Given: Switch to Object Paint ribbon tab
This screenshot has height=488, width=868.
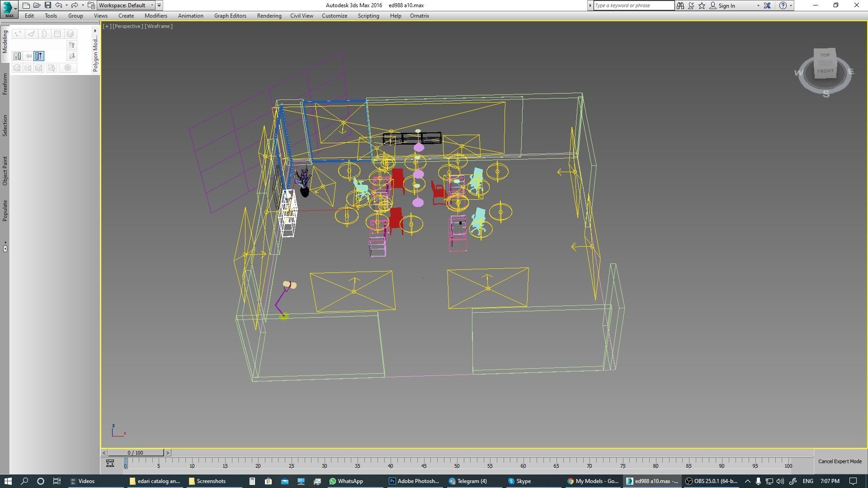Looking at the screenshot, I should [x=5, y=171].
